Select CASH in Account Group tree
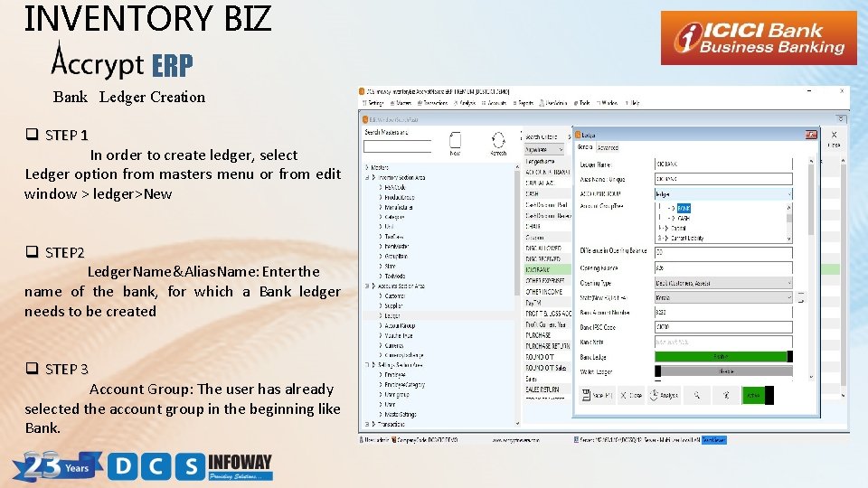Viewport: 868px width, 488px height. (x=684, y=219)
